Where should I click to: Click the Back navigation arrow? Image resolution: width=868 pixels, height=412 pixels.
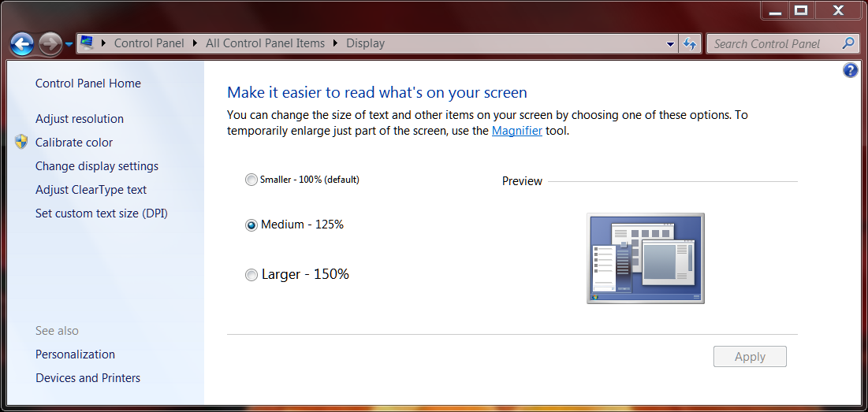(x=22, y=43)
